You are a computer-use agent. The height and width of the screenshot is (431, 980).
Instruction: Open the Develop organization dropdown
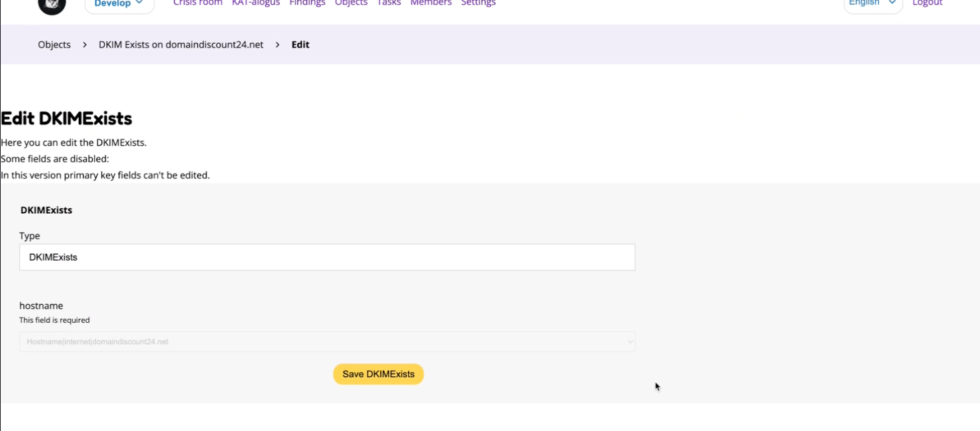pyautogui.click(x=119, y=3)
